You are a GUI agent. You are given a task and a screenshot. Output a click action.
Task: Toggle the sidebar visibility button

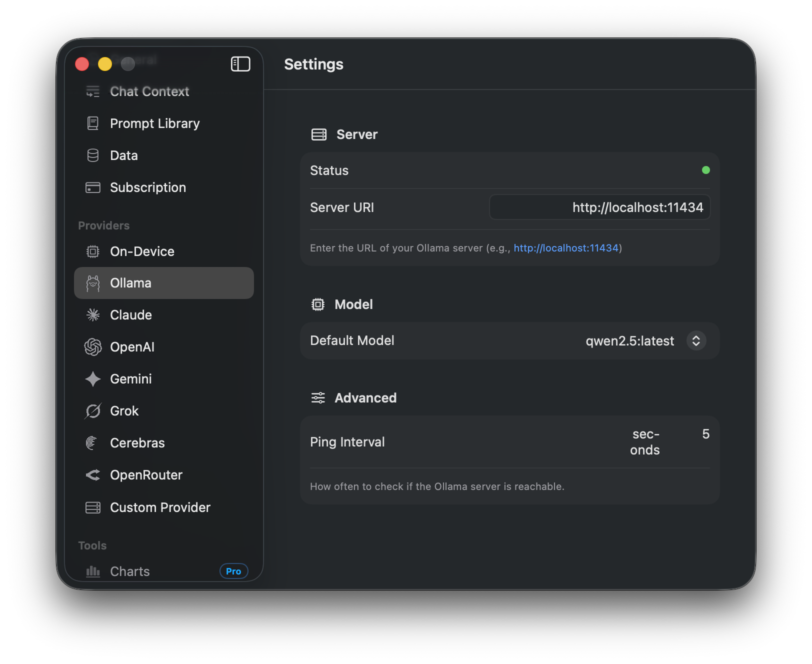pos(240,64)
